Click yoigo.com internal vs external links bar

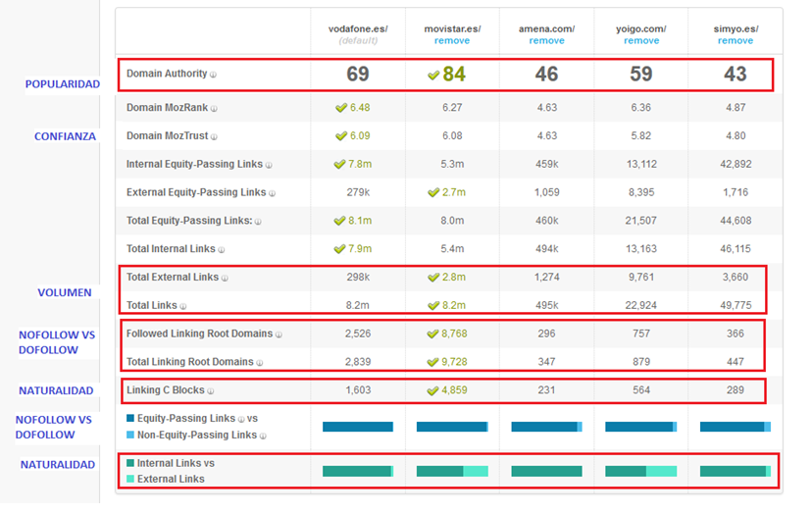(x=640, y=472)
